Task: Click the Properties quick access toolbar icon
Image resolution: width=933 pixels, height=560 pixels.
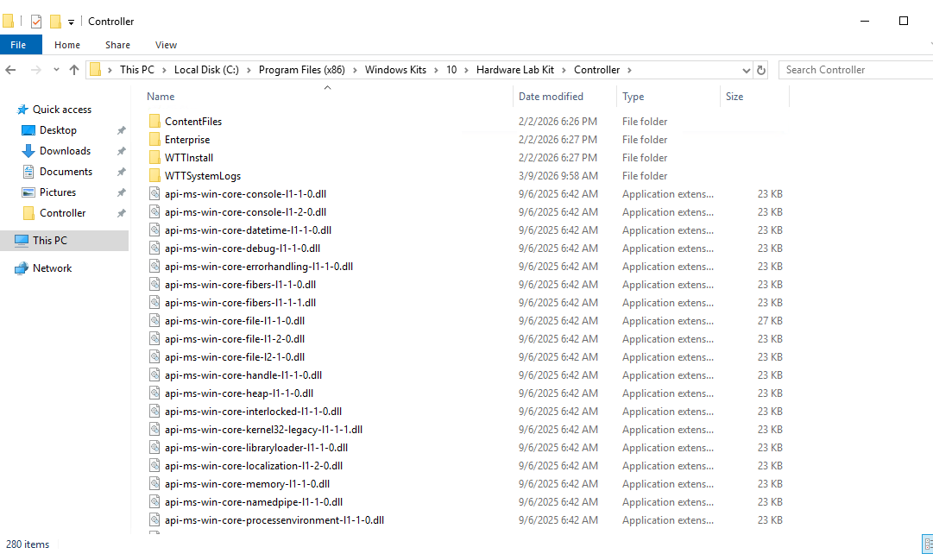Action: click(36, 22)
